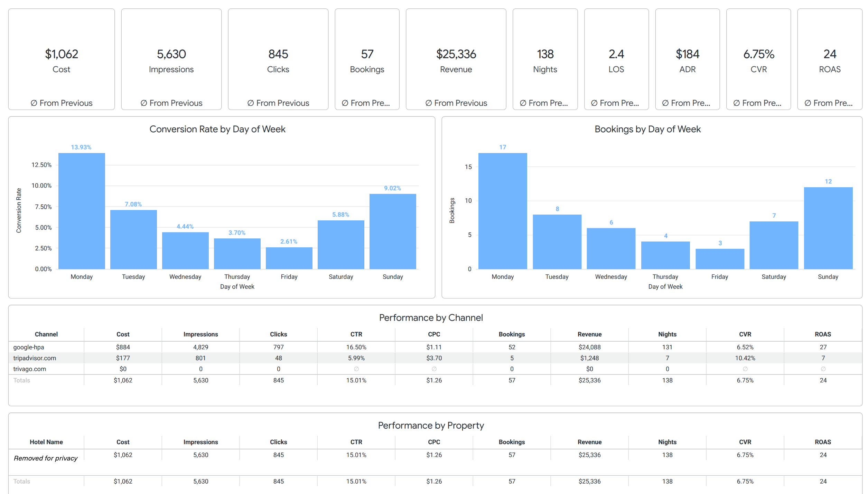
Task: Click the Performance by Channel title
Action: click(431, 317)
